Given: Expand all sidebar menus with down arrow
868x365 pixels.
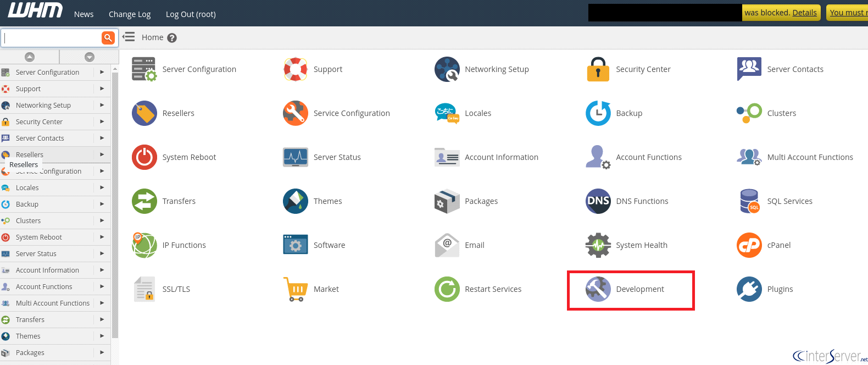Looking at the screenshot, I should point(90,57).
